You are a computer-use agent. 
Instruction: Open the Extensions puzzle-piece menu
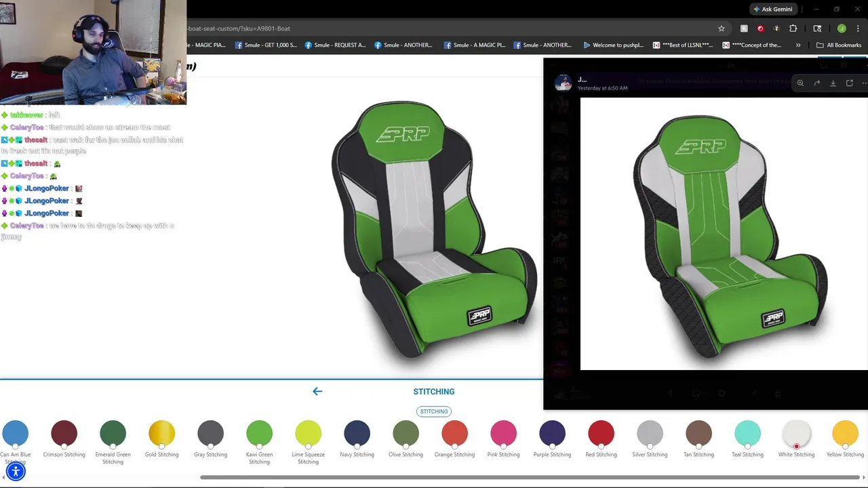tap(793, 28)
